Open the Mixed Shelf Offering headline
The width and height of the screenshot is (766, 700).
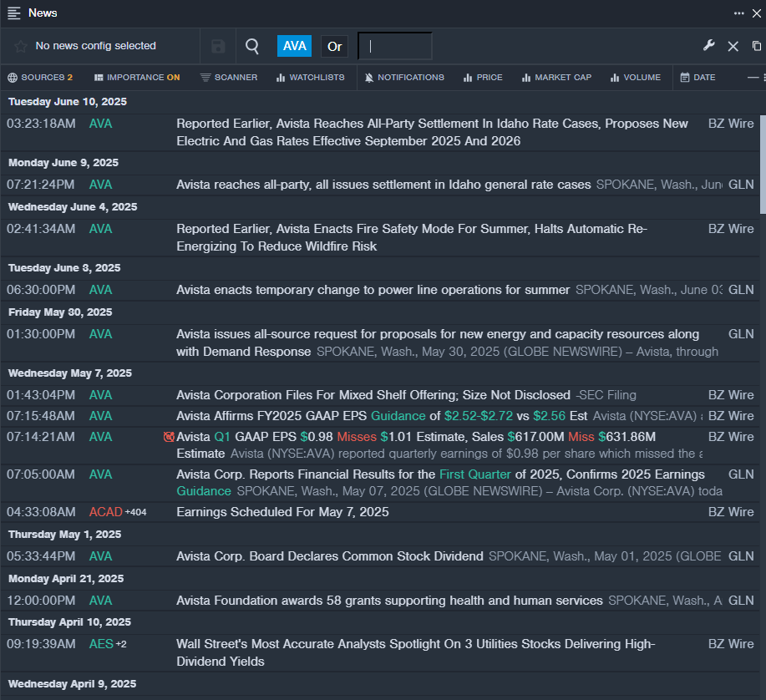373,395
